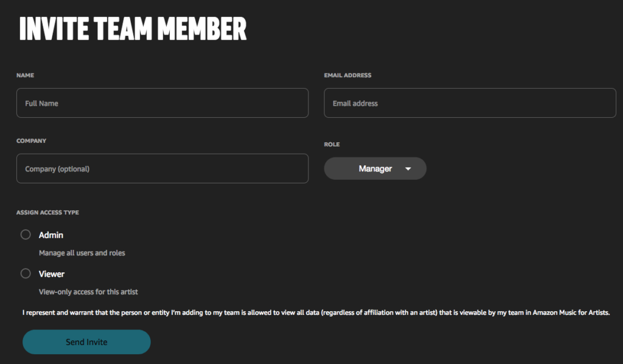The height and width of the screenshot is (364, 623).
Task: Click the COMPANY field label
Action: point(32,140)
